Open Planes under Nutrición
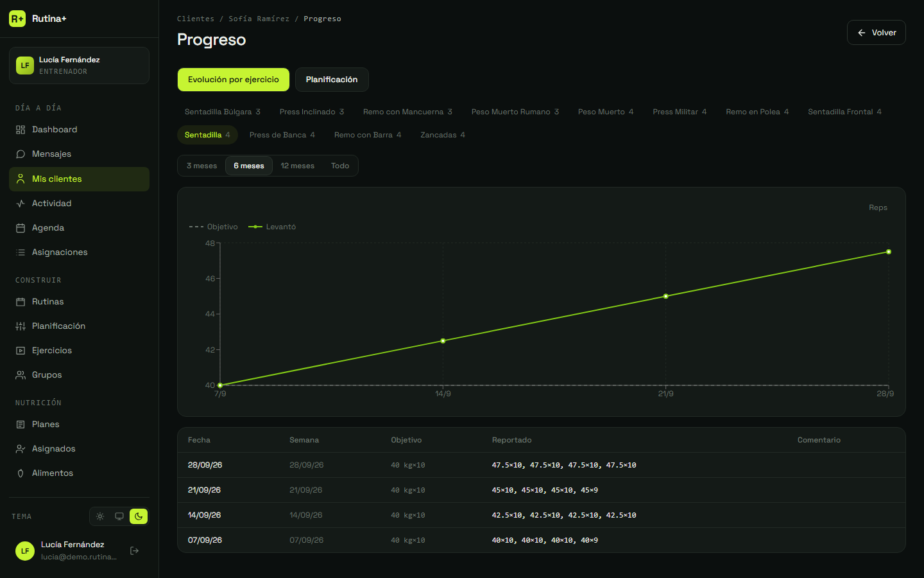This screenshot has width=924, height=578. click(79, 425)
